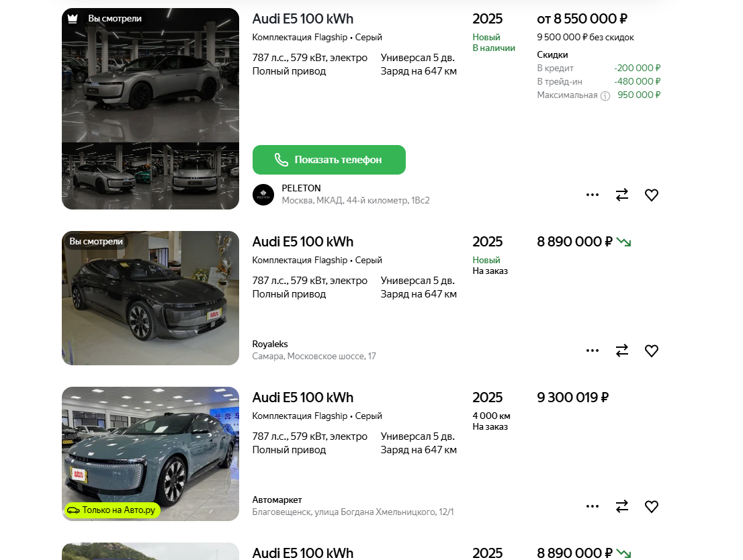Open more options for PELETON listing
The image size is (743, 560).
pos(593,195)
